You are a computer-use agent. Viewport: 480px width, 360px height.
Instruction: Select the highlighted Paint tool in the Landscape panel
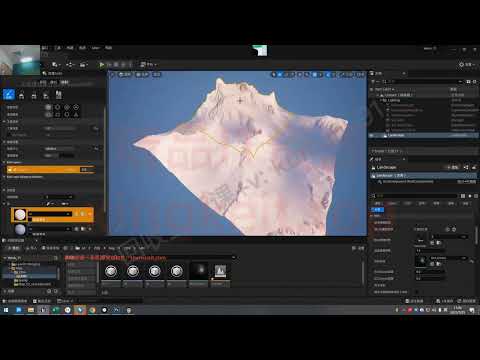click(x=9, y=95)
